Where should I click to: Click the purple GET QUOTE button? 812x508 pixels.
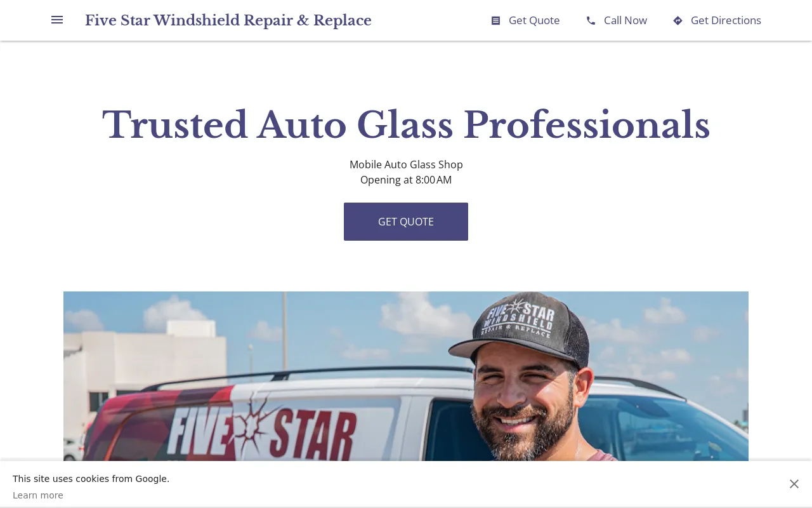[x=406, y=222]
